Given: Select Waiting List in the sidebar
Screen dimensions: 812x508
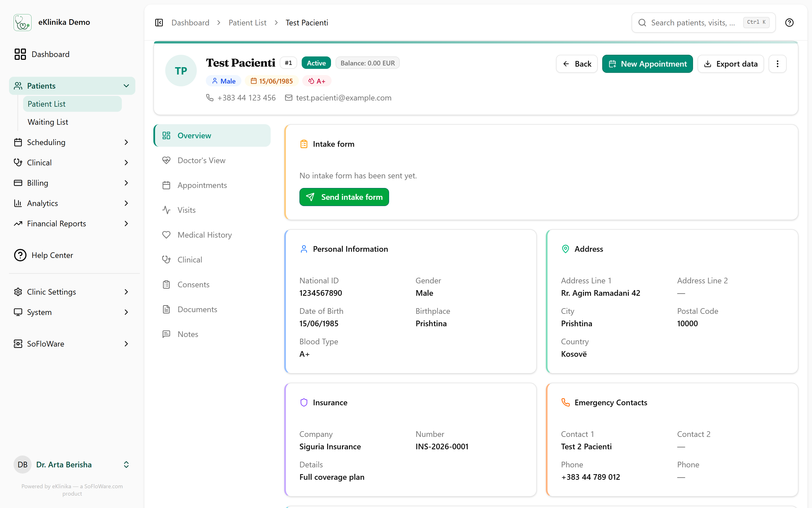Looking at the screenshot, I should (72, 122).
